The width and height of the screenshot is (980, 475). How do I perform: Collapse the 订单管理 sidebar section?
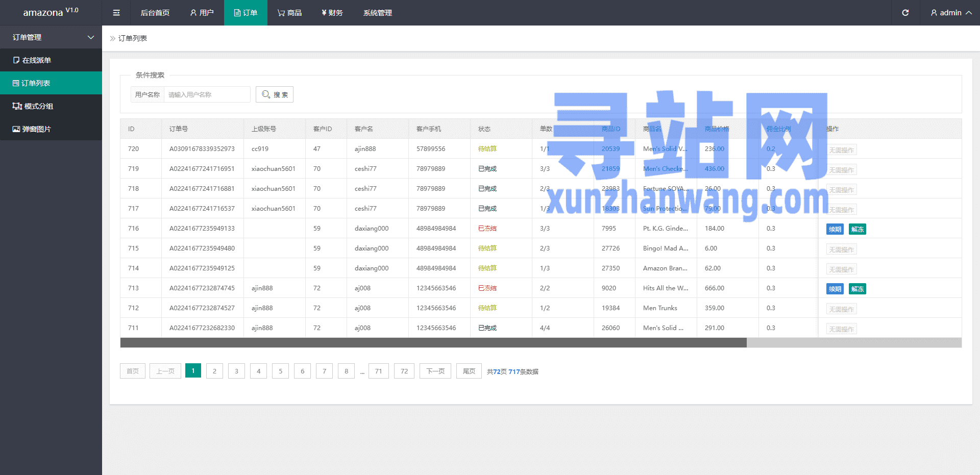click(x=51, y=37)
